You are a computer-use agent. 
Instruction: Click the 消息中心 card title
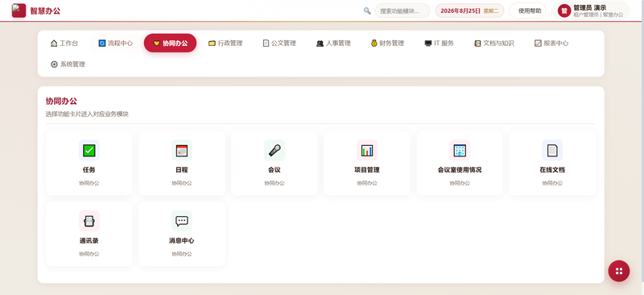(182, 241)
